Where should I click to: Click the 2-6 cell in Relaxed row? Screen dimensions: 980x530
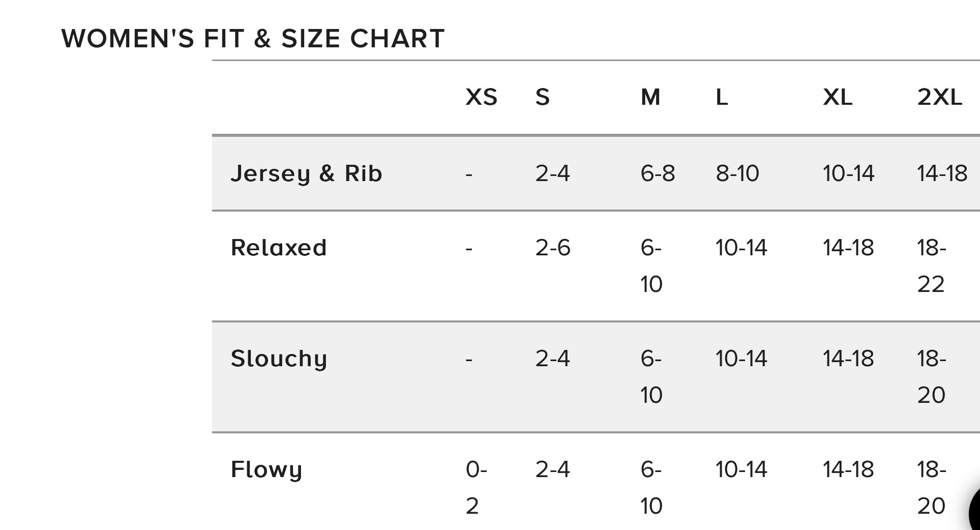pyautogui.click(x=553, y=248)
